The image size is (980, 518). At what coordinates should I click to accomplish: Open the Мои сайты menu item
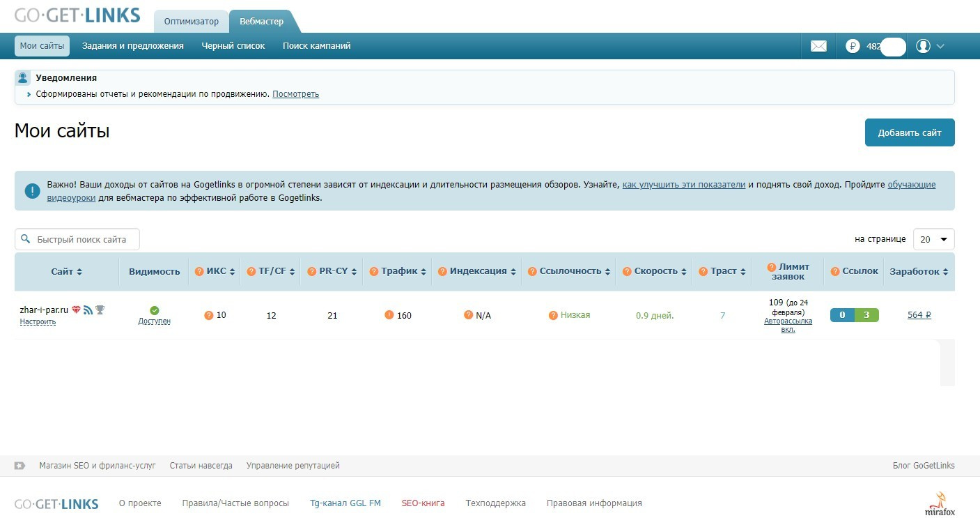tap(42, 46)
